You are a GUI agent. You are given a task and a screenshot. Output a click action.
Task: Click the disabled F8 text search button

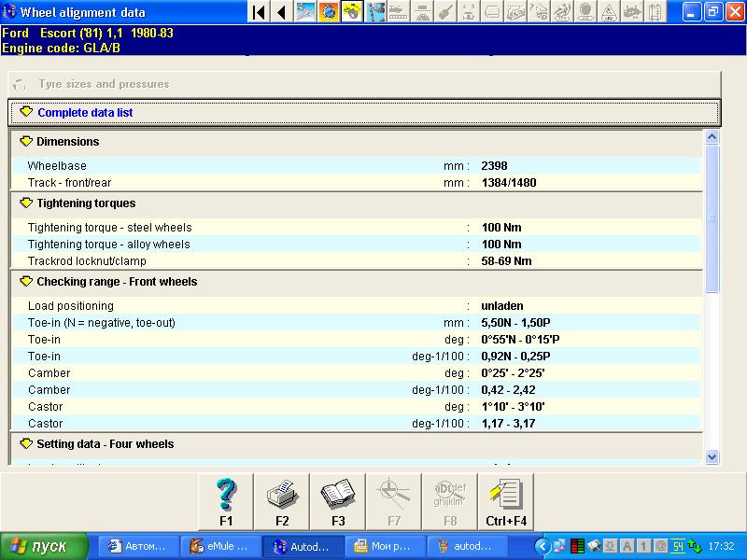450,501
